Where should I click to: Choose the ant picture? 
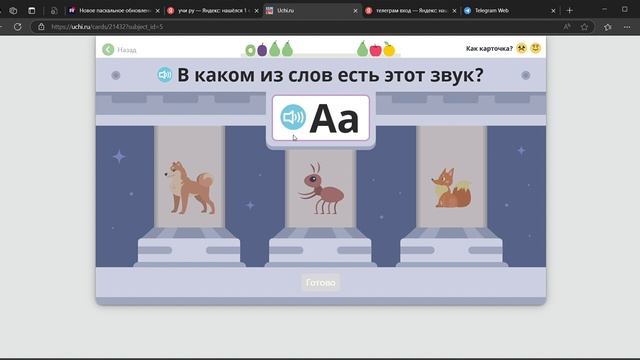tap(321, 189)
